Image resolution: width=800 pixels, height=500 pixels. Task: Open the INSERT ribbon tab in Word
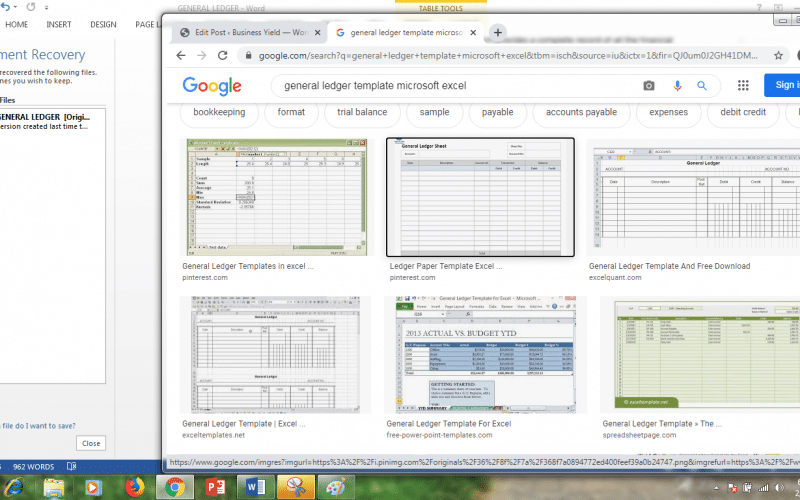coord(58,24)
